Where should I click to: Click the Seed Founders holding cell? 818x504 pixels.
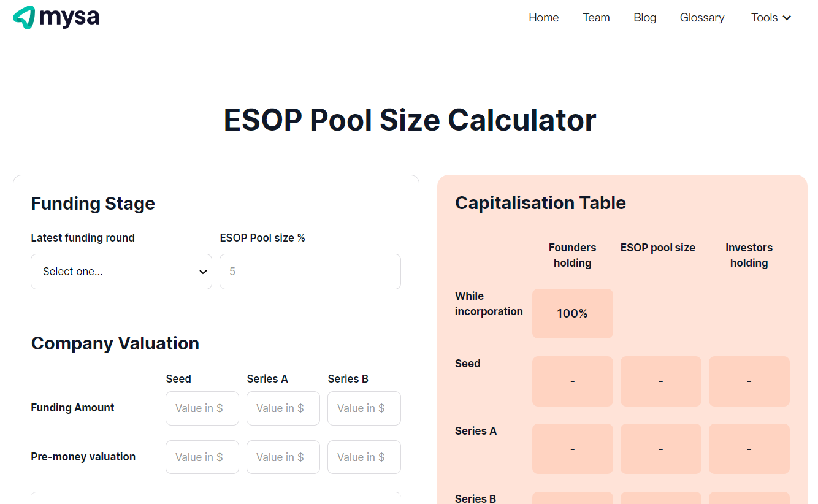(572, 381)
